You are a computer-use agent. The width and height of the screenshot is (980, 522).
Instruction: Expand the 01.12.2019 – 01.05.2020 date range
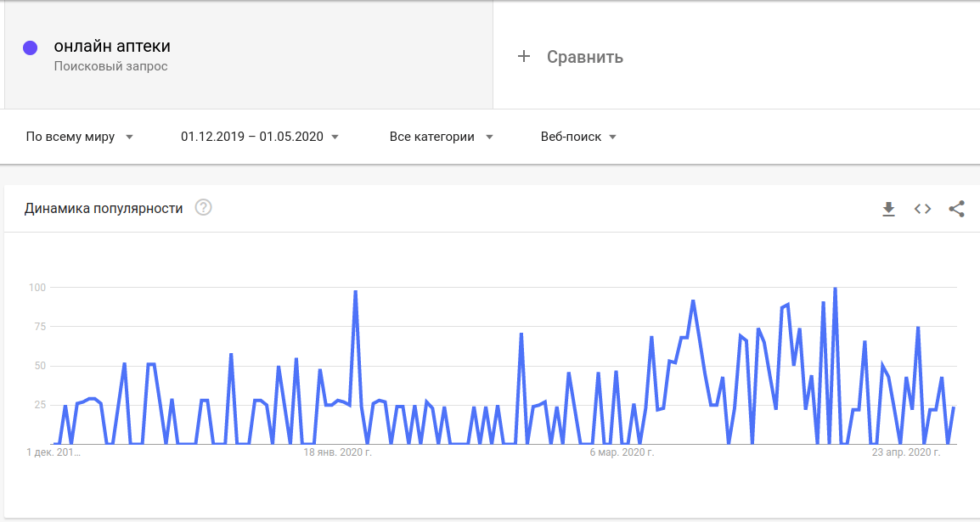click(x=260, y=137)
